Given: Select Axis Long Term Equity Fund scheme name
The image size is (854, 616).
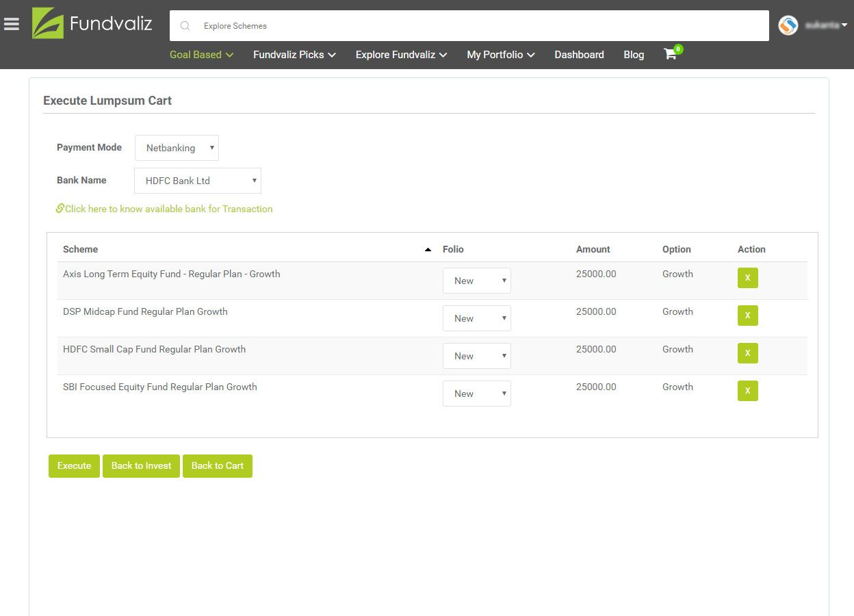Looking at the screenshot, I should [x=172, y=274].
